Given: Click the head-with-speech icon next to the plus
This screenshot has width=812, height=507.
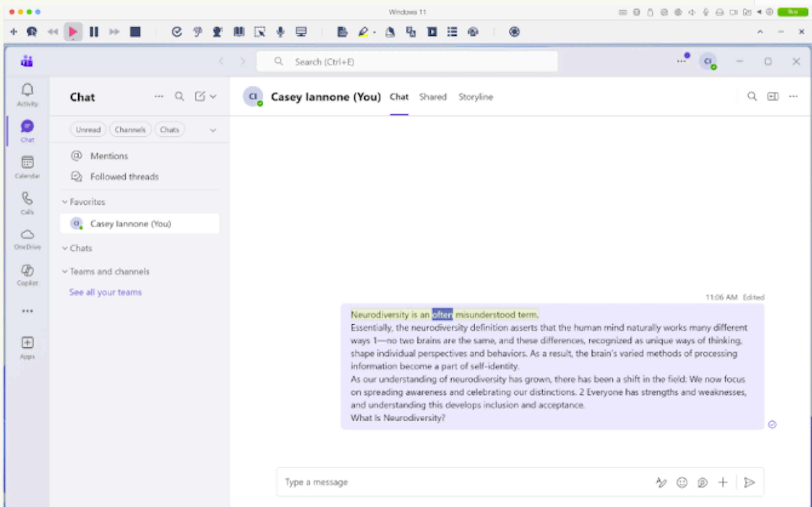Looking at the screenshot, I should (x=32, y=32).
